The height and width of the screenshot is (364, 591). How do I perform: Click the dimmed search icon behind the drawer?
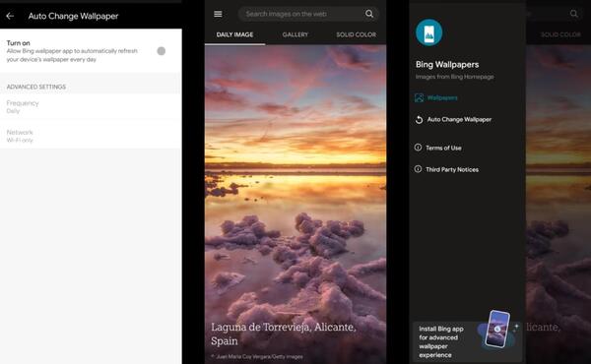pyautogui.click(x=573, y=14)
